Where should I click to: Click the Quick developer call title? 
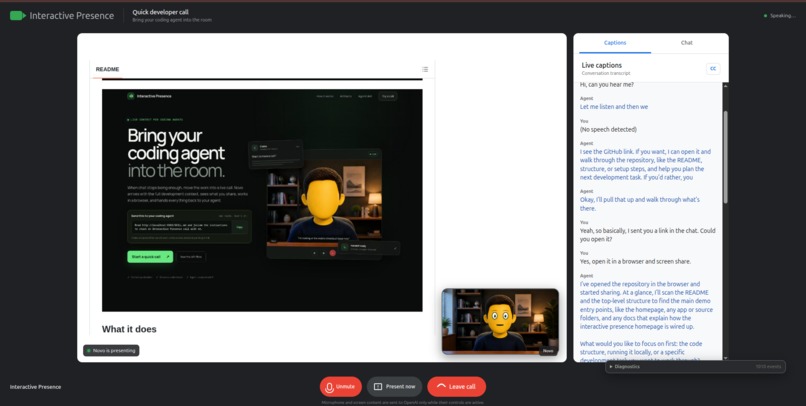160,12
